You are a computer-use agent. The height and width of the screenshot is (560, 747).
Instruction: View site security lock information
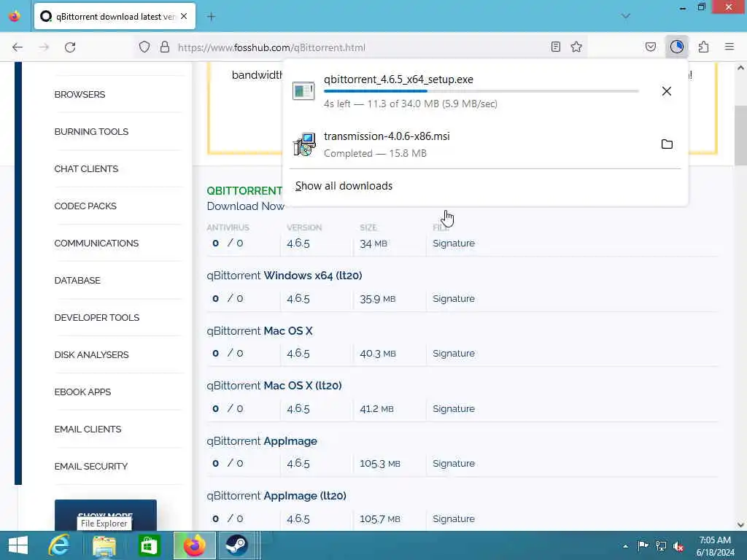[165, 47]
